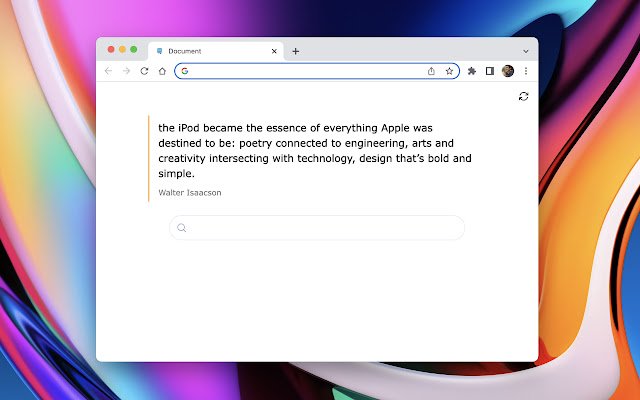
Task: Close the Document tab
Action: (274, 51)
